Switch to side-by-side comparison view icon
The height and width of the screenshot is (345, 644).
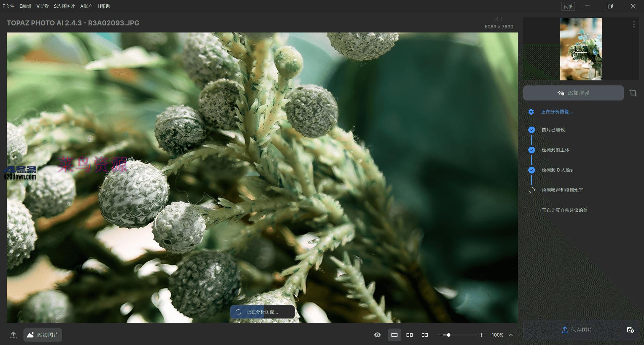pos(410,335)
